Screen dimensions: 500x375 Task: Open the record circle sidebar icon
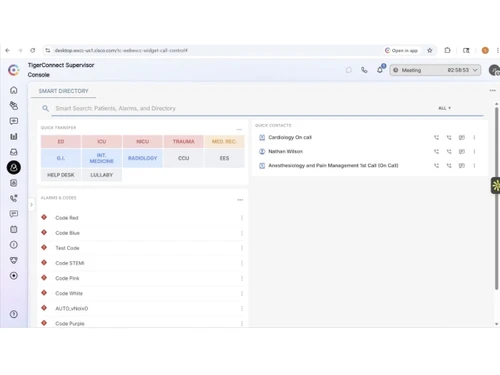14,276
